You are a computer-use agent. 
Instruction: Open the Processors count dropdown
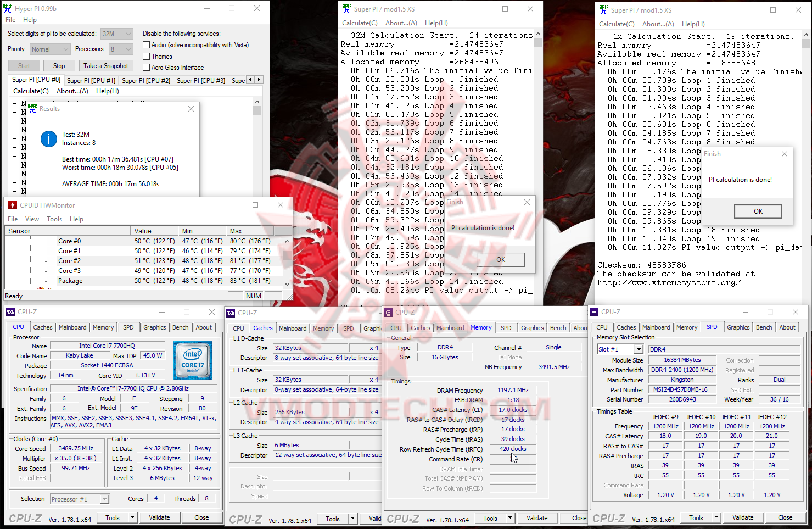[x=121, y=49]
